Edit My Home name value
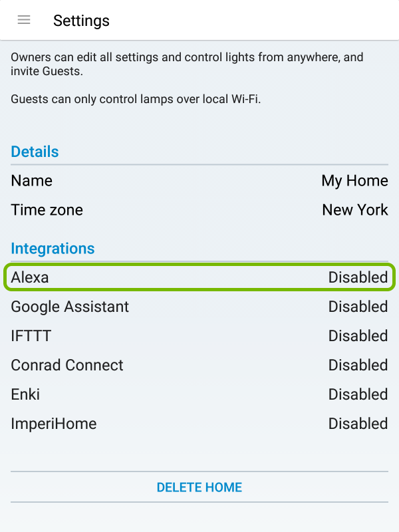 point(354,180)
